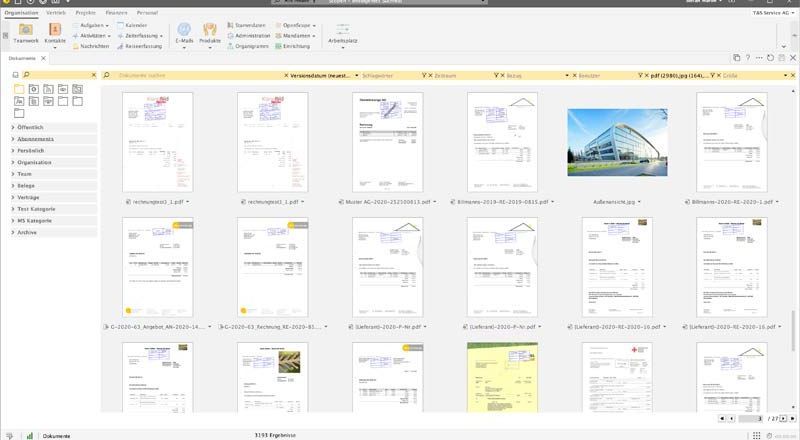800x440 pixels.
Task: Switch to the Vertrieb ribbon tab
Action: (x=55, y=13)
